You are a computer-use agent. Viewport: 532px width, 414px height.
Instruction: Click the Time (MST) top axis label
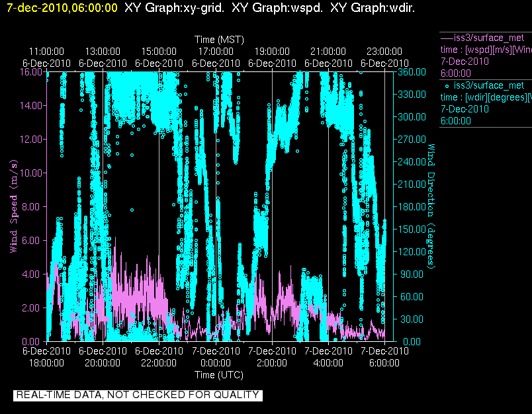coord(219,40)
